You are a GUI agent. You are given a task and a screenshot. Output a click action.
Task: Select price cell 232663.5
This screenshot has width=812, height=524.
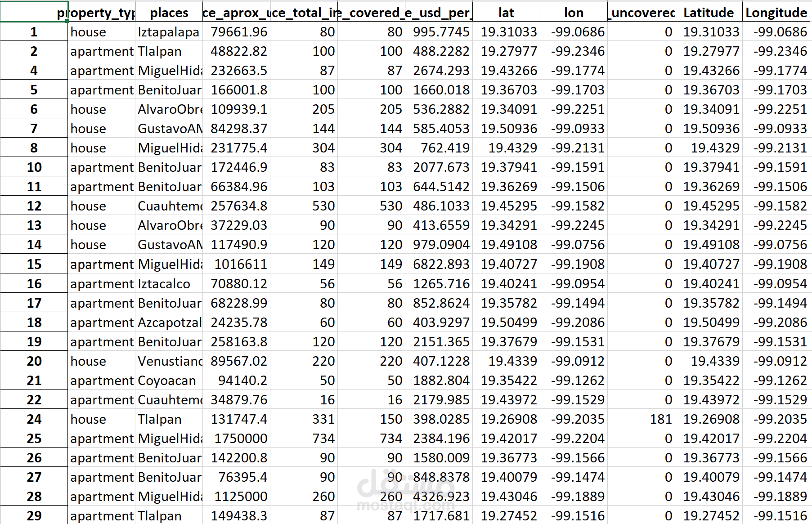(236, 71)
